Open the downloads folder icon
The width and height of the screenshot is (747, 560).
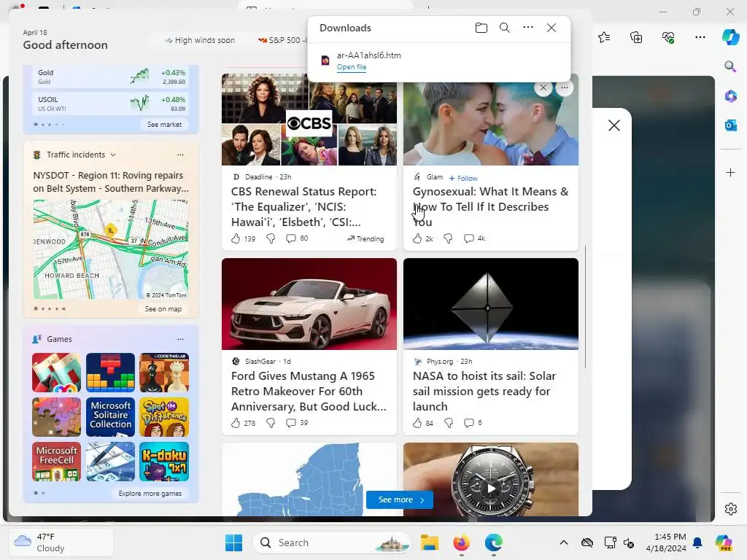click(x=481, y=28)
